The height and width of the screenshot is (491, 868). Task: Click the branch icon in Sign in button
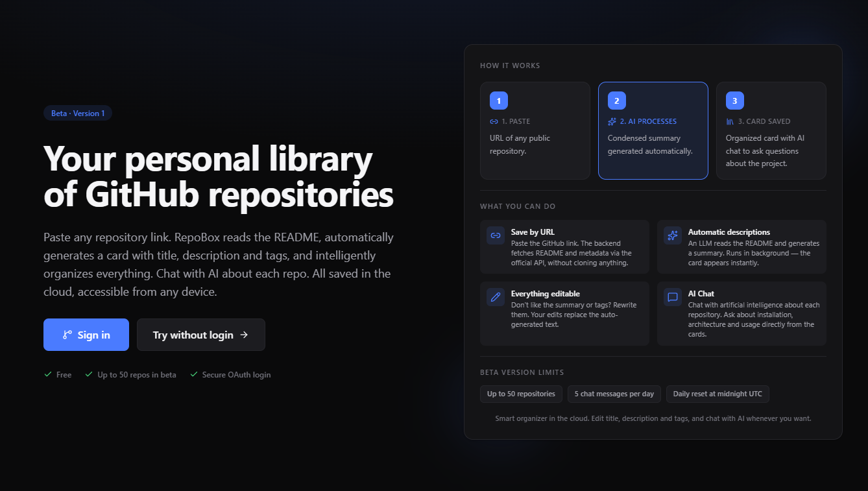67,335
